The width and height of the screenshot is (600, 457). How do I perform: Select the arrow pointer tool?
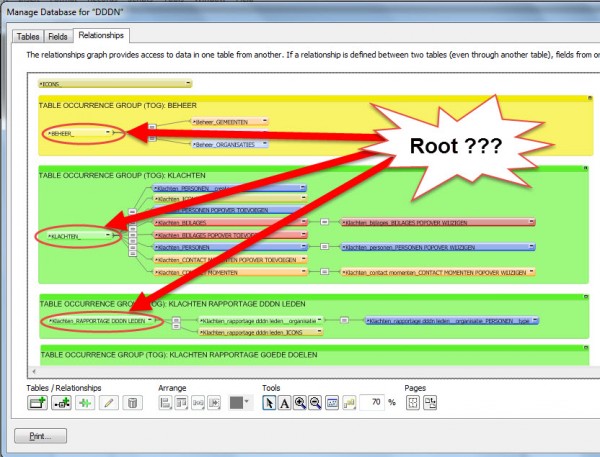click(268, 402)
